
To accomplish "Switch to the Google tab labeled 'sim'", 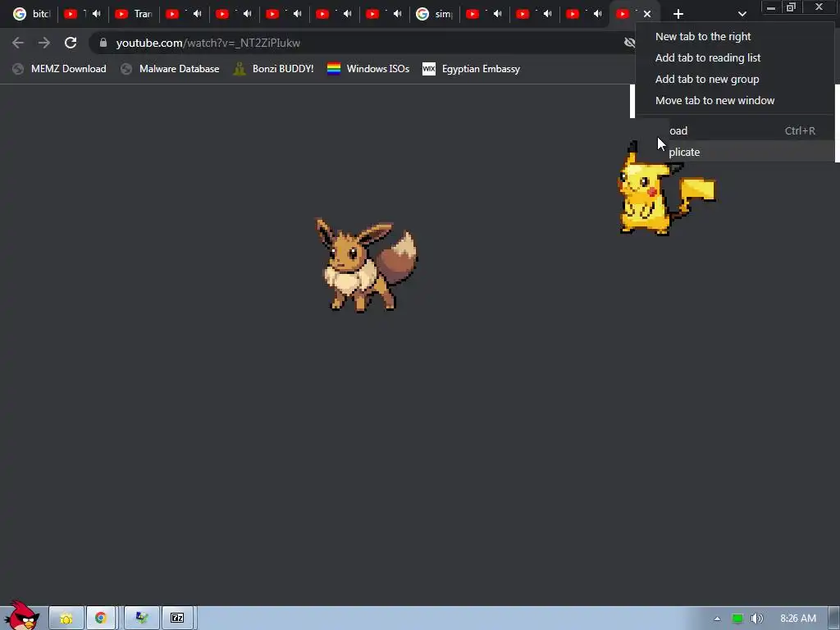I will click(435, 14).
